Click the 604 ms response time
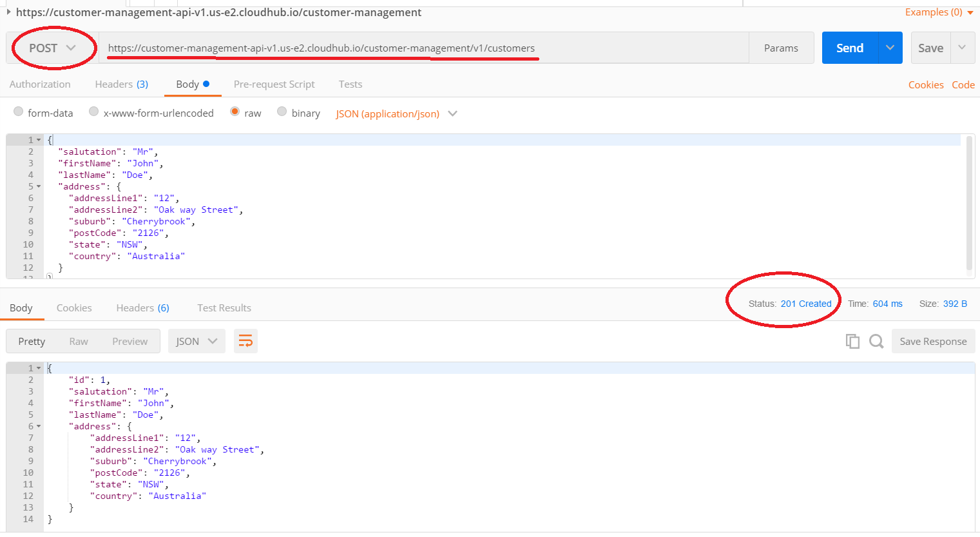The image size is (980, 537). pos(887,304)
